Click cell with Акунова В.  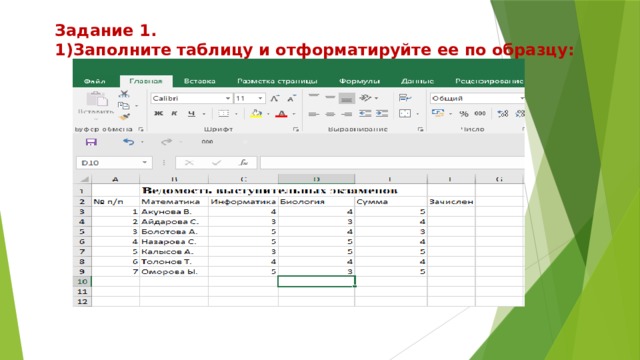(x=174, y=212)
